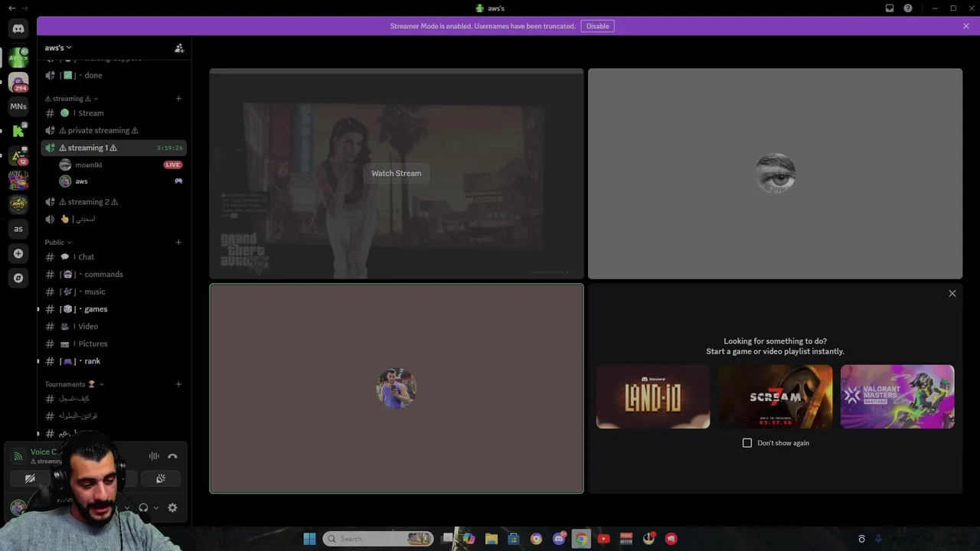This screenshot has height=551, width=980.
Task: Disable Streamer Mode via banner button
Action: click(x=597, y=26)
